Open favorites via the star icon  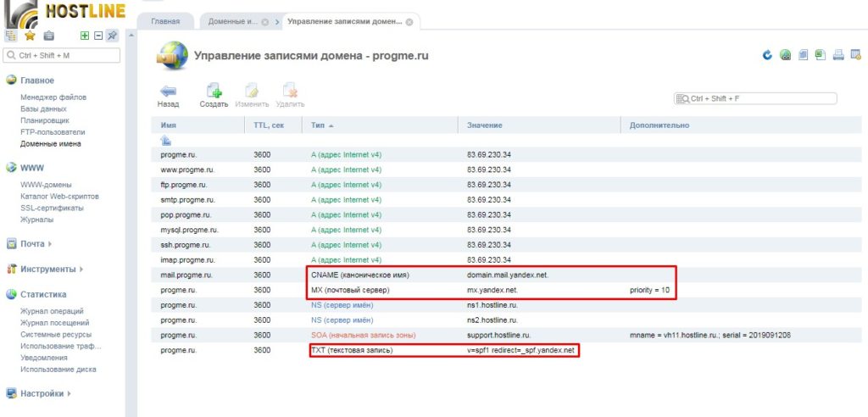(x=30, y=36)
